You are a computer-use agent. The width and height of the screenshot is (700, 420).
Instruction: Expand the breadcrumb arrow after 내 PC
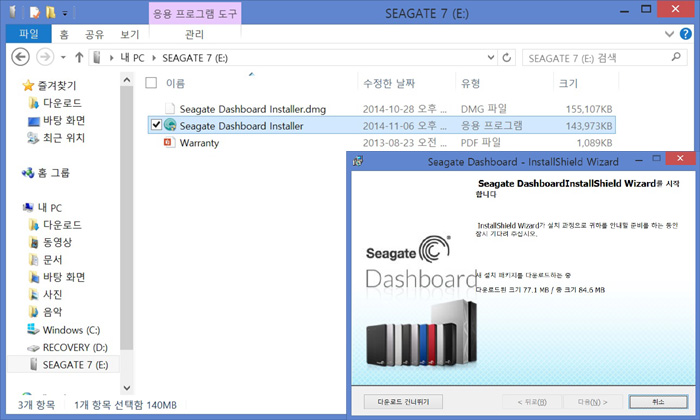[x=154, y=58]
